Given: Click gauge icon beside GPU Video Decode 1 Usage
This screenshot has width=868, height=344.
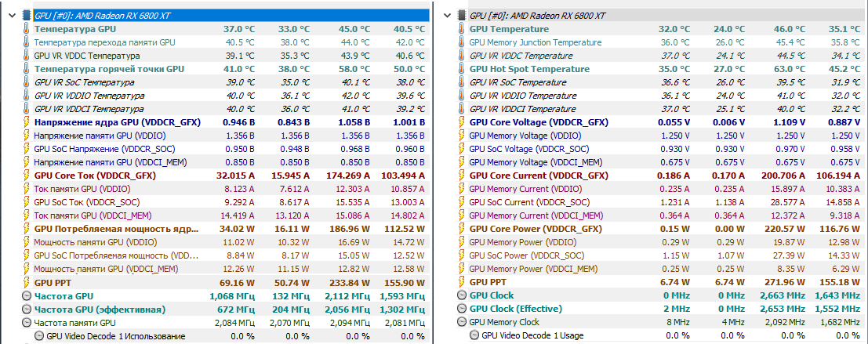Looking at the screenshot, I should coord(474,335).
